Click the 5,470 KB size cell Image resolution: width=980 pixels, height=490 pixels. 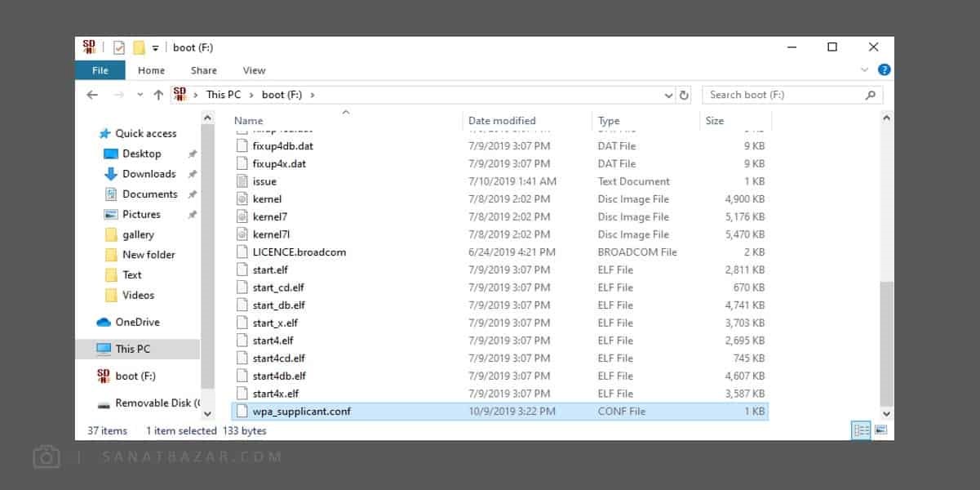click(x=745, y=234)
